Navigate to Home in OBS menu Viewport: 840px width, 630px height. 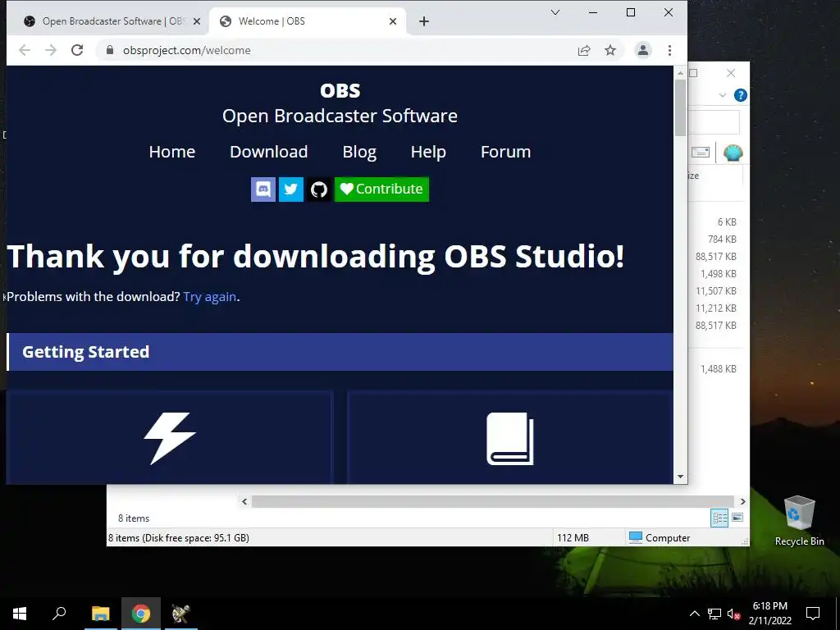[172, 152]
